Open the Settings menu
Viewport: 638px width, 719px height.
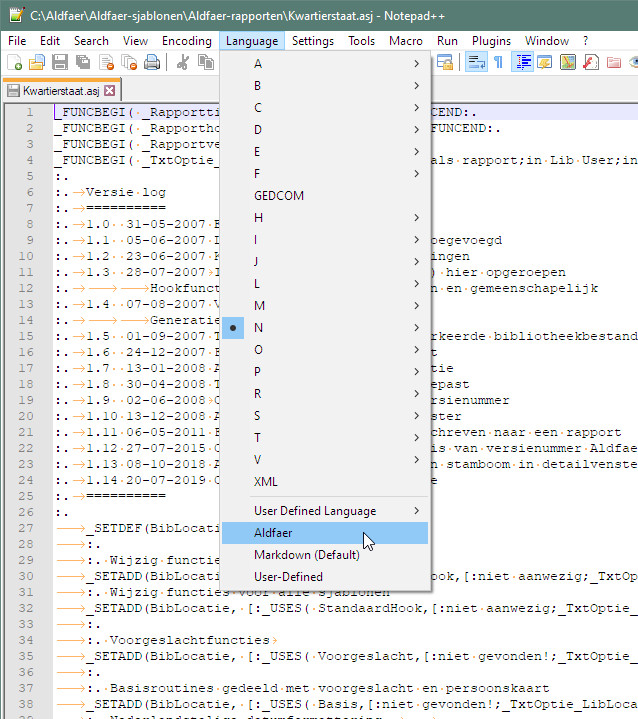pyautogui.click(x=313, y=41)
